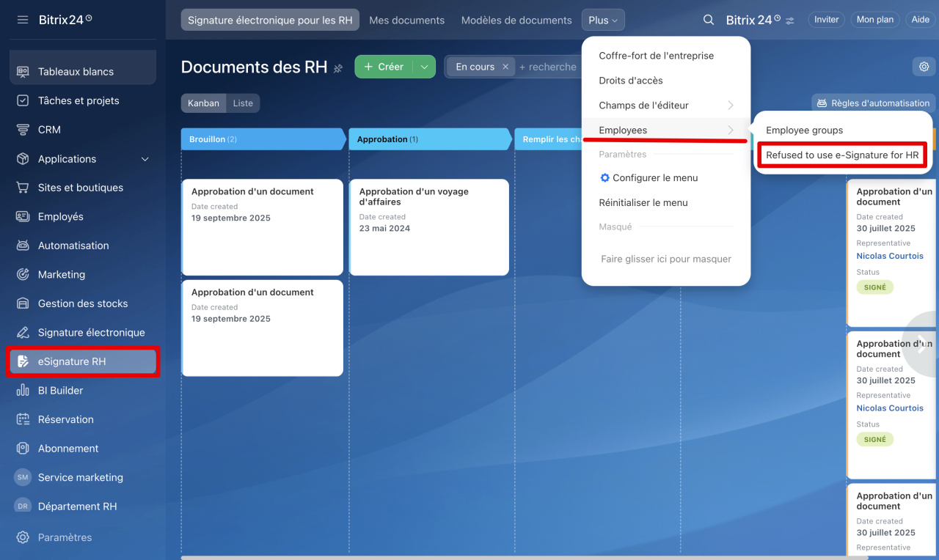
Task: Open the Mes documents tab
Action: coord(406,21)
